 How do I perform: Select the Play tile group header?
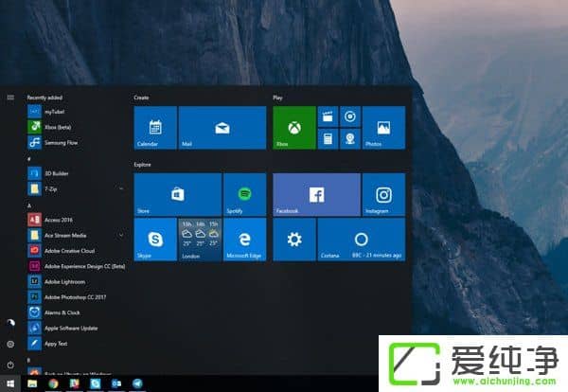[x=277, y=98]
